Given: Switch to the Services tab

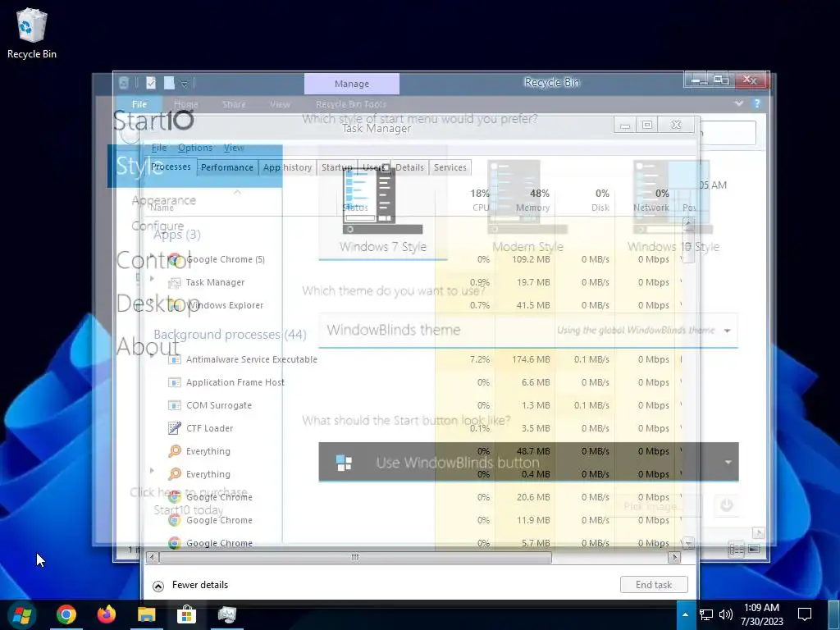Looking at the screenshot, I should 450,167.
